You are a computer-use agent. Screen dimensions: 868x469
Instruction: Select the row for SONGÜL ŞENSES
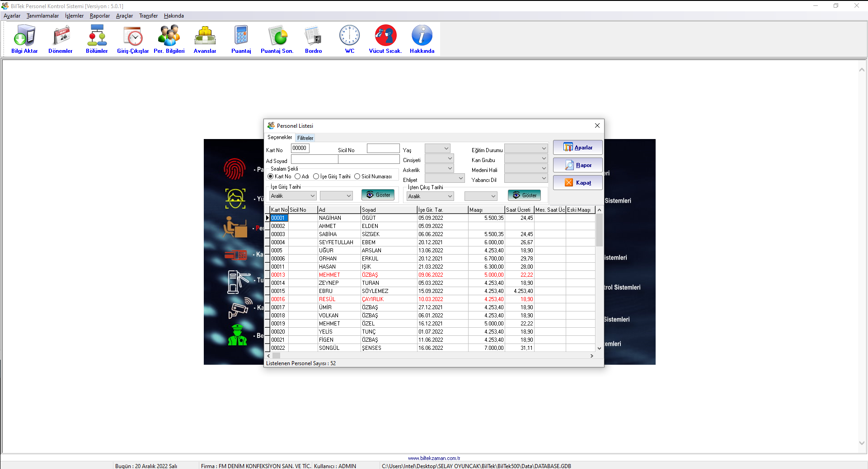point(432,348)
